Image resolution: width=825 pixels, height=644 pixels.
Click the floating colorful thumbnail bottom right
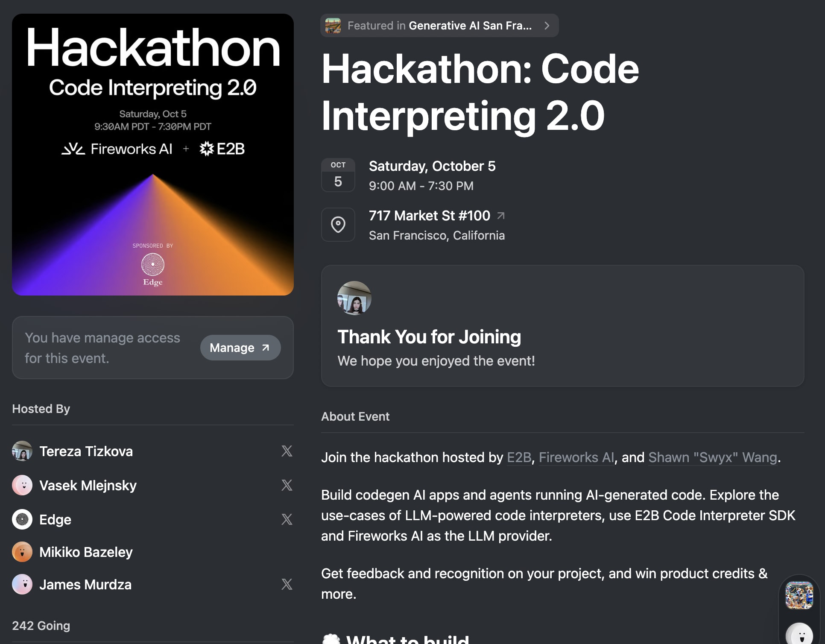799,595
